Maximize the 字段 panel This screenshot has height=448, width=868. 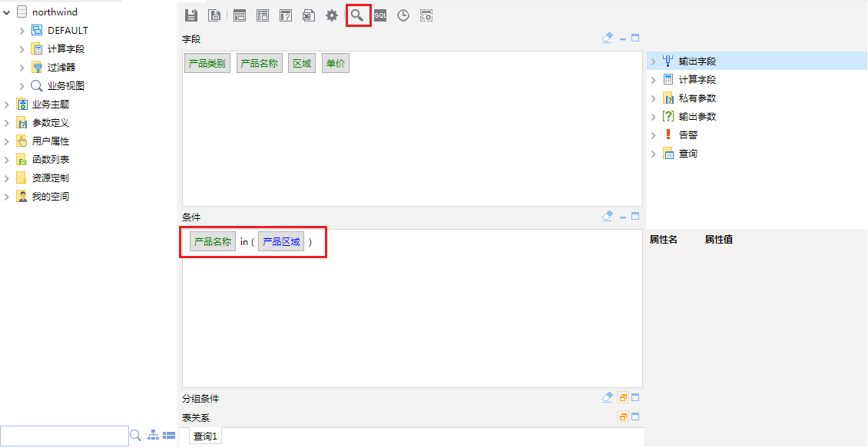(635, 38)
